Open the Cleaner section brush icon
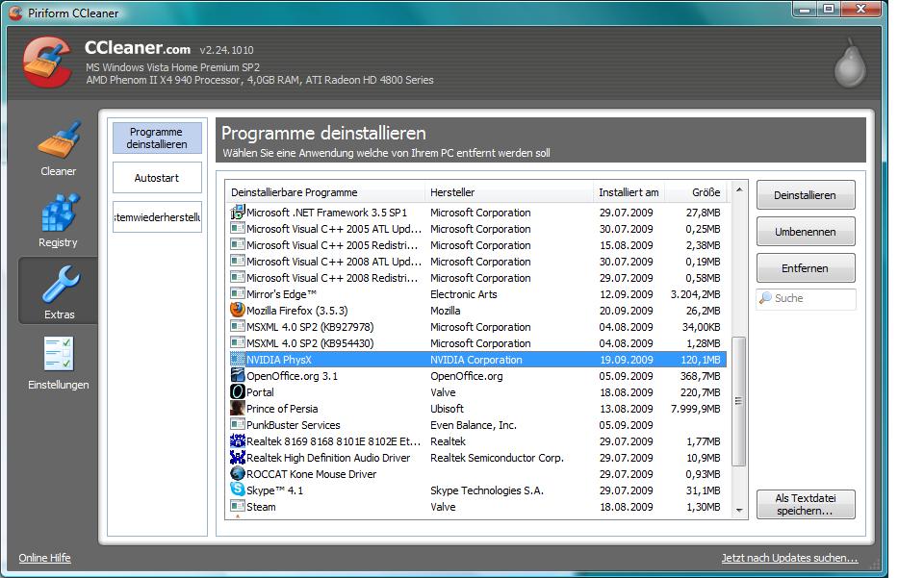Screen dimensions: 924x578 59,139
